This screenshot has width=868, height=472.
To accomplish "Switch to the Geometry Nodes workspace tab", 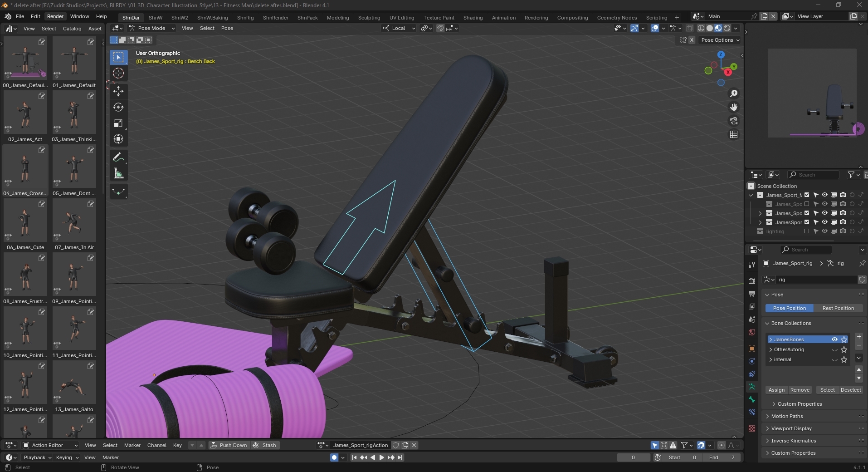I will [x=617, y=18].
